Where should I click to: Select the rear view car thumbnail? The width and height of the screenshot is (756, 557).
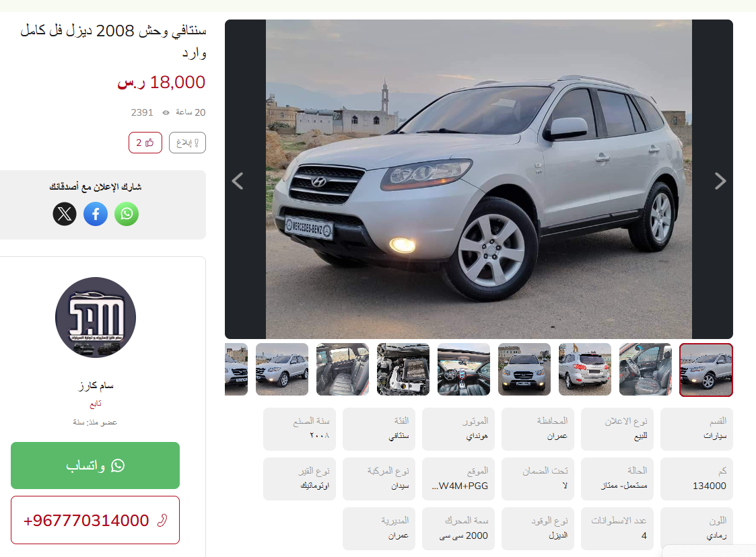[x=585, y=369]
